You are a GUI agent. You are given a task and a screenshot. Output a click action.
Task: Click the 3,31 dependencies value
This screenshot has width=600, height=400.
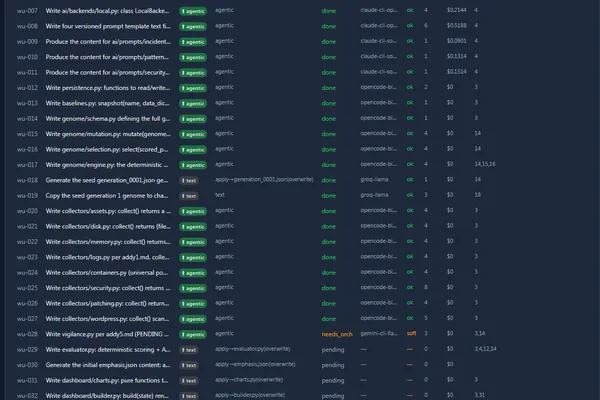479,395
